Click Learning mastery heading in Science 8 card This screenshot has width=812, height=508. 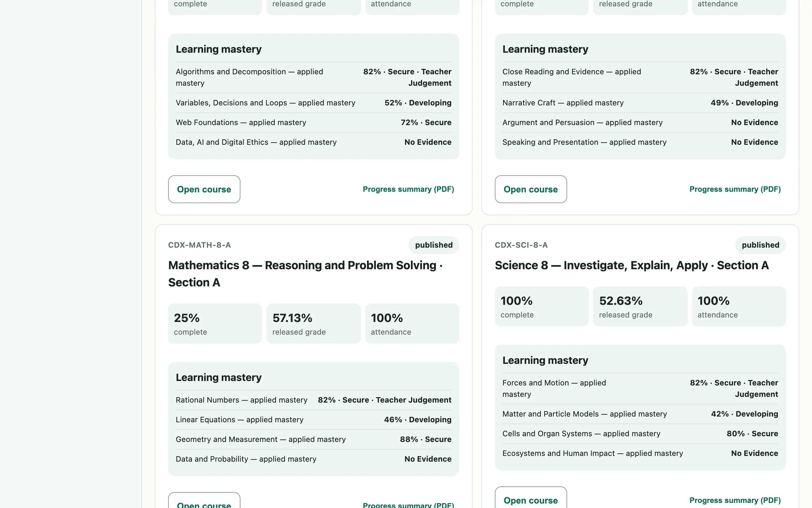point(545,360)
